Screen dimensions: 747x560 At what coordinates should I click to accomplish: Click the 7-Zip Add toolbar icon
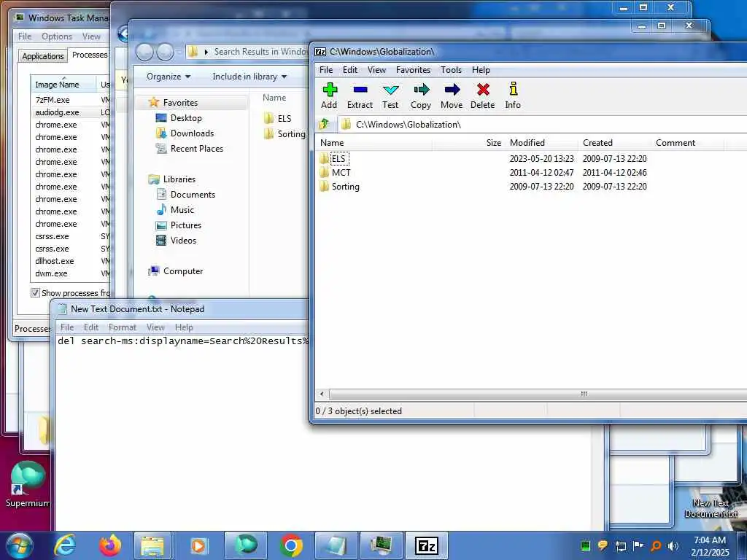click(330, 90)
